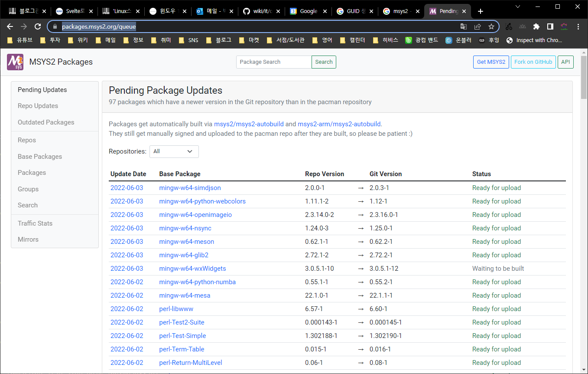
Task: Click the MSYS2 logo
Action: tap(15, 62)
